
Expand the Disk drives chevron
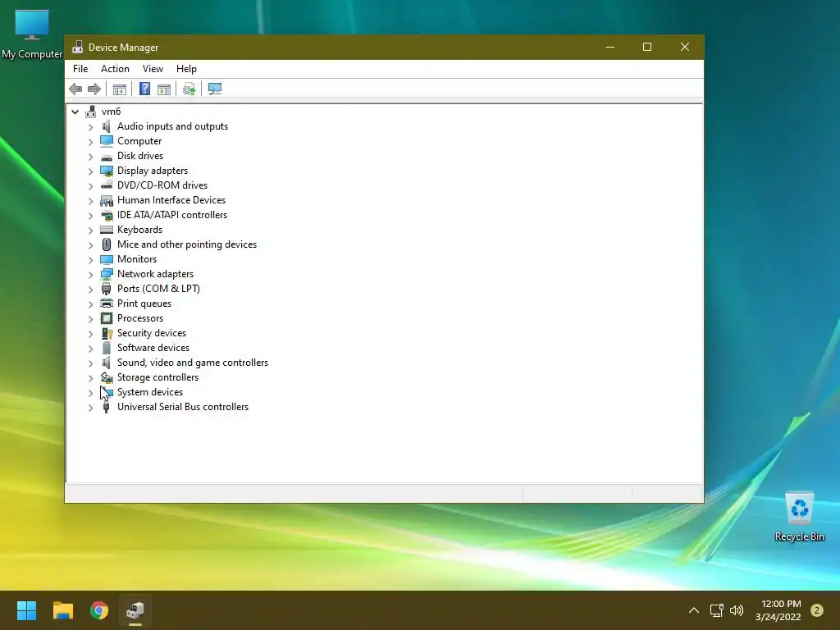[x=90, y=157]
